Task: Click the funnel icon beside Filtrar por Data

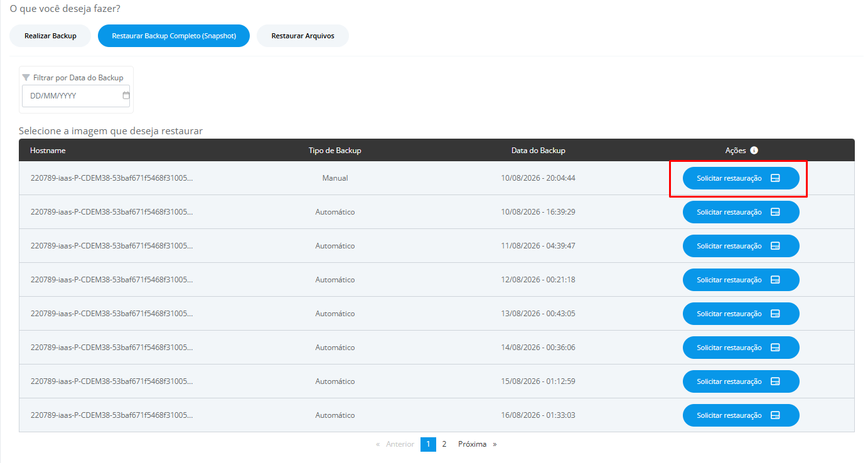Action: pos(26,77)
